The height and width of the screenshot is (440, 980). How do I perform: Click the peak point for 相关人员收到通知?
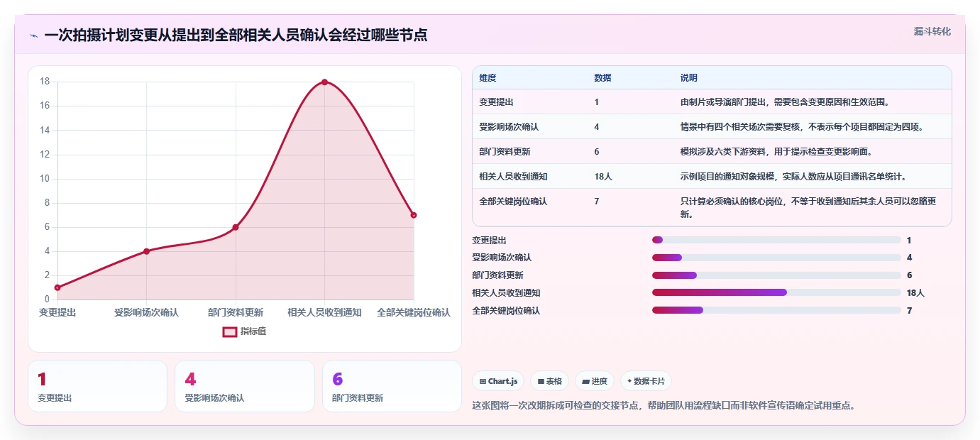324,82
